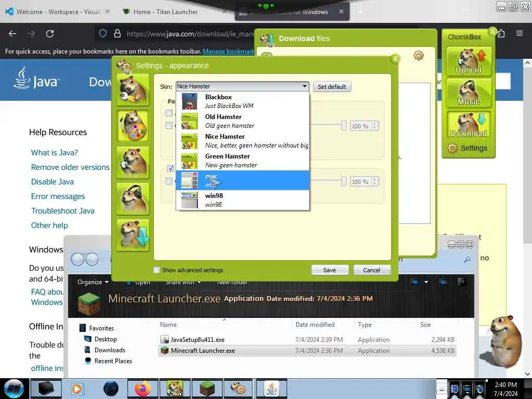Click the upper 100 % spinner arrows

pos(375,126)
